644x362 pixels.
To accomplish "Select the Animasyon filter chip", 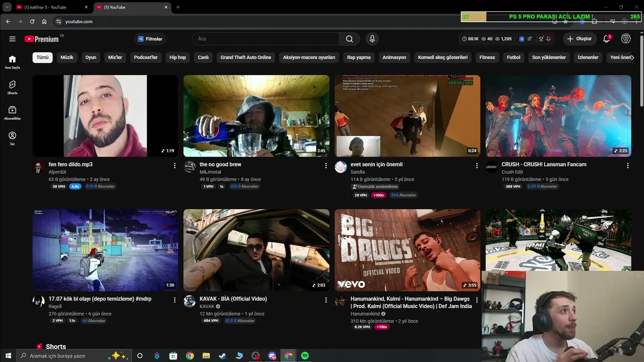I will pos(394,57).
